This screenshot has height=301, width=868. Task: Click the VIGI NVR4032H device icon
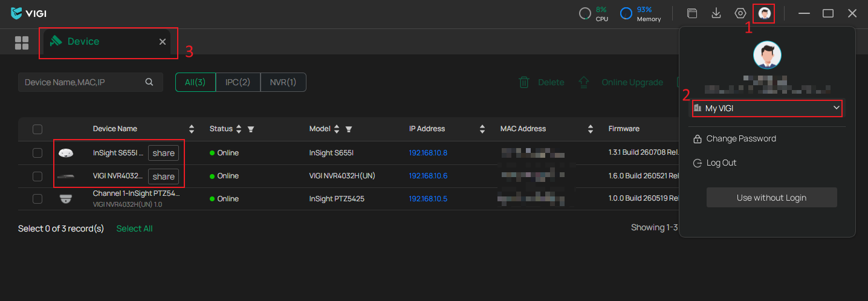tap(66, 176)
